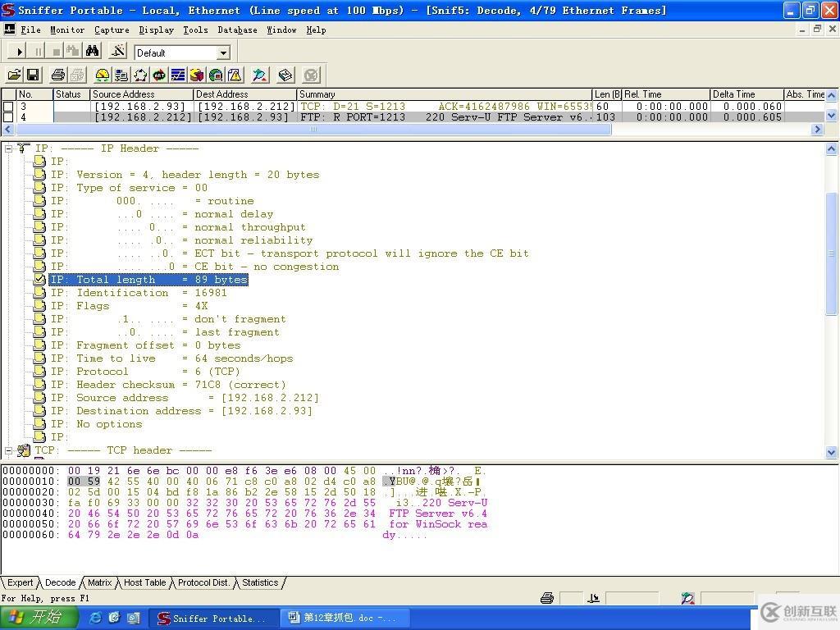Select the IP Header checksum row
Screen dimensions: 840x630
pos(169,385)
